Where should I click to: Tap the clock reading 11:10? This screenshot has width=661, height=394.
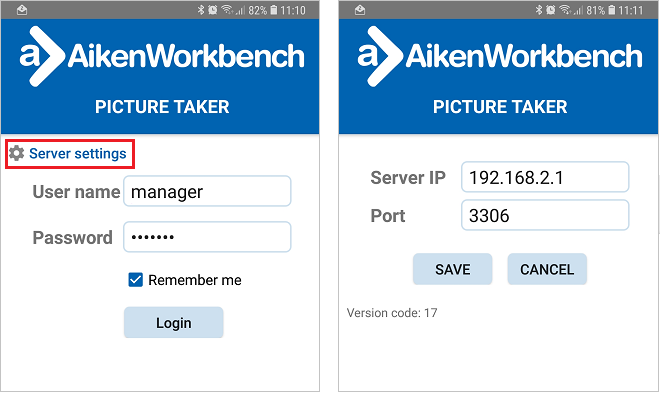click(293, 10)
